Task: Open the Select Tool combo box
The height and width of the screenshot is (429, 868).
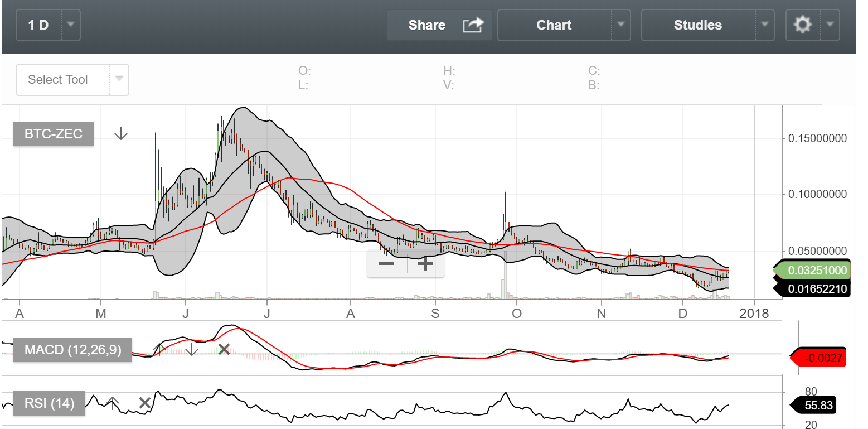Action: click(x=72, y=80)
